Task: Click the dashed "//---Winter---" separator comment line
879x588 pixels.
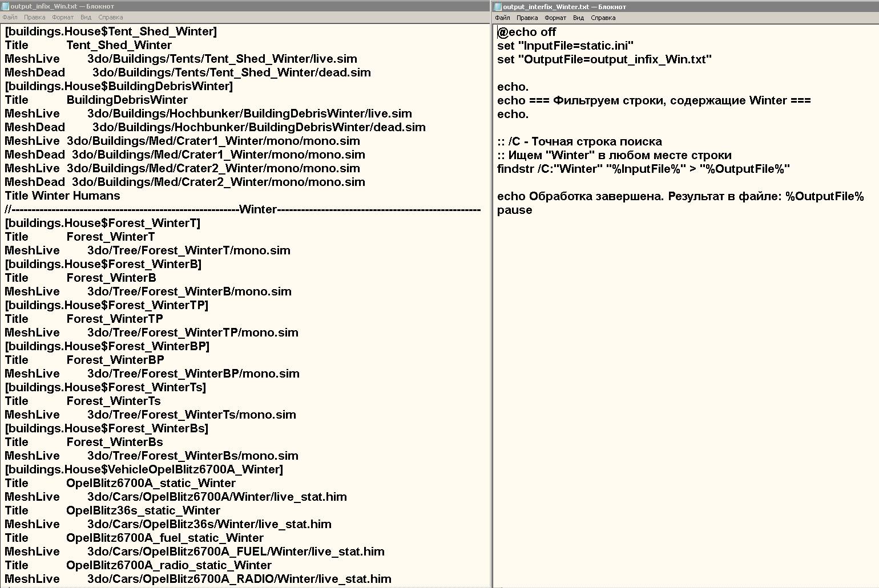Action: [x=243, y=209]
